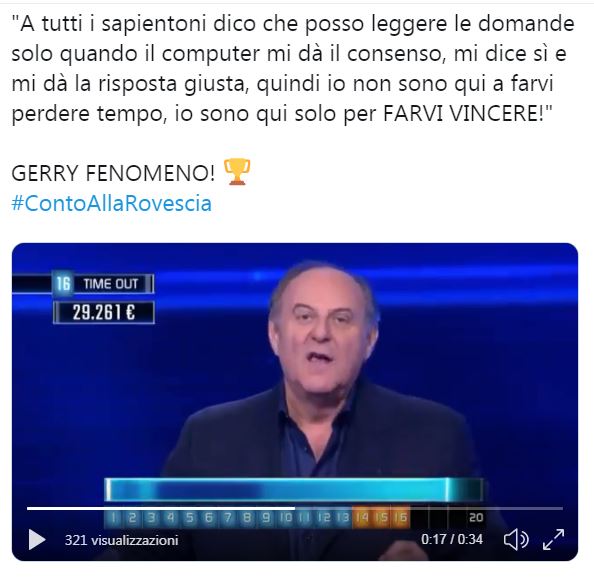Open the #ContoAllaRovescia hashtag
Viewport: 594px width, 586px height.
point(111,203)
